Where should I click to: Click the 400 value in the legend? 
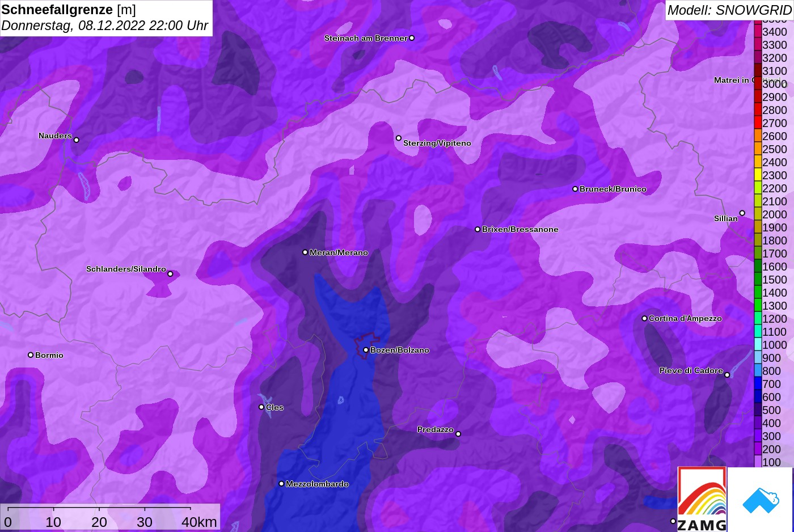(771, 423)
